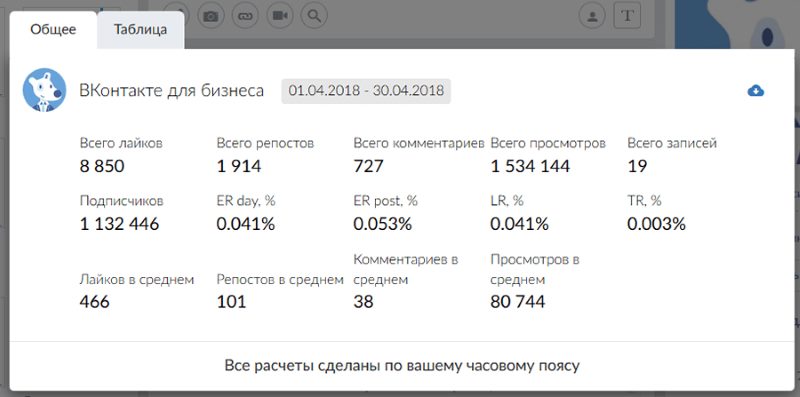800x397 pixels.
Task: Click the TR value 0.003%
Action: point(657,224)
